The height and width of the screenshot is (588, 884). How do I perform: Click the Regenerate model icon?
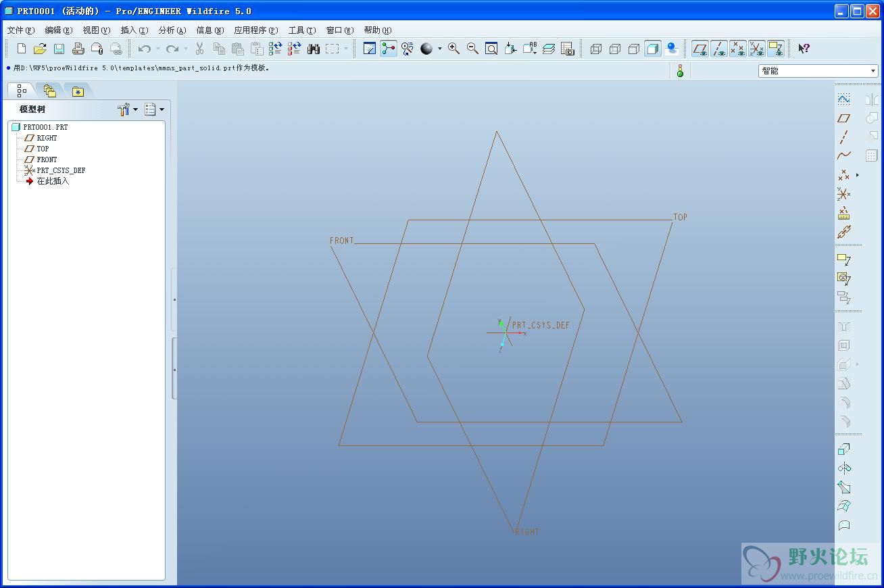(x=275, y=49)
